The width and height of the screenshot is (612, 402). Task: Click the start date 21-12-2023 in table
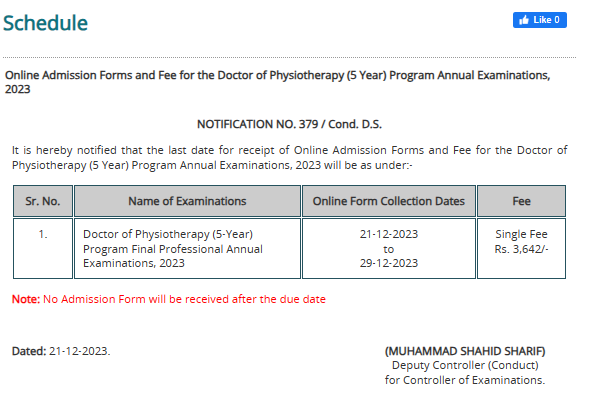coord(388,234)
